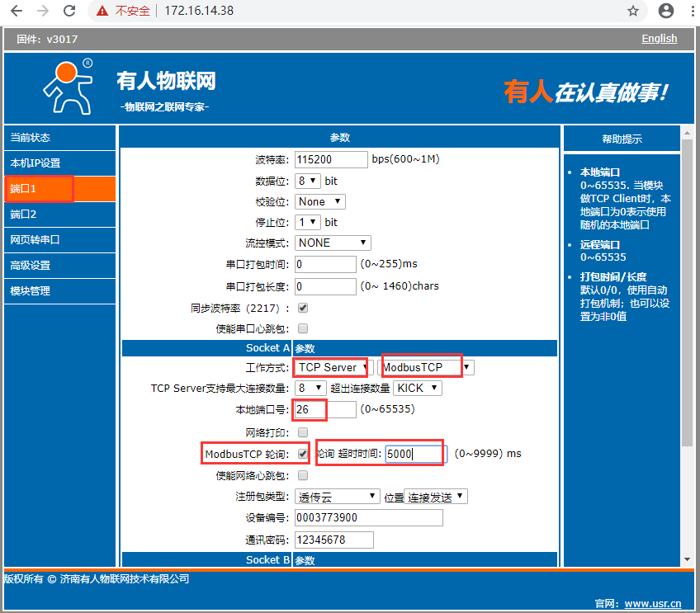Click the 通讯密码 field 12345678

coord(334,540)
